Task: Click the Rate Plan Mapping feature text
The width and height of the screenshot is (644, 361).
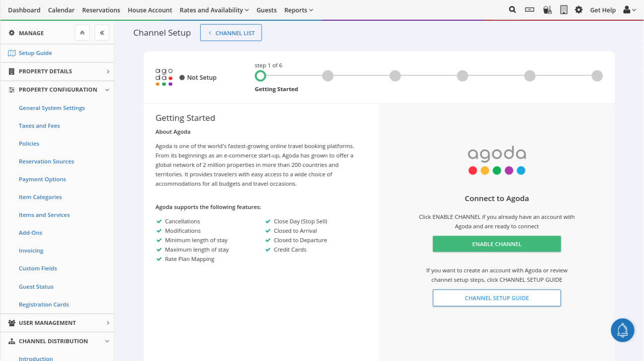Action: (x=189, y=259)
